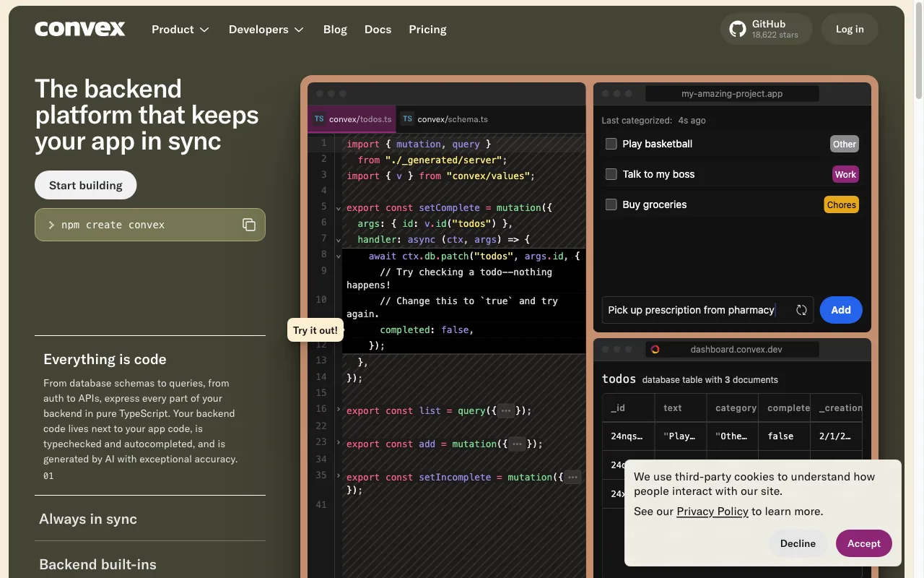Open the Developers dropdown menu

point(266,30)
